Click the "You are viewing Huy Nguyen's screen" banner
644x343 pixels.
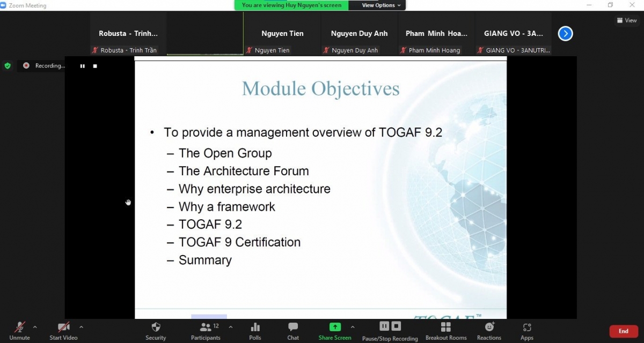click(x=291, y=5)
